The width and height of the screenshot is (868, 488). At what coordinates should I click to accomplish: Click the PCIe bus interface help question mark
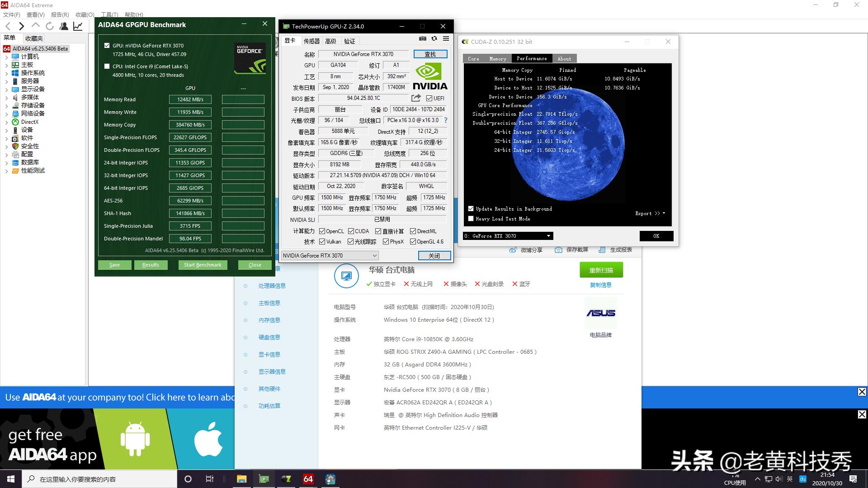446,120
